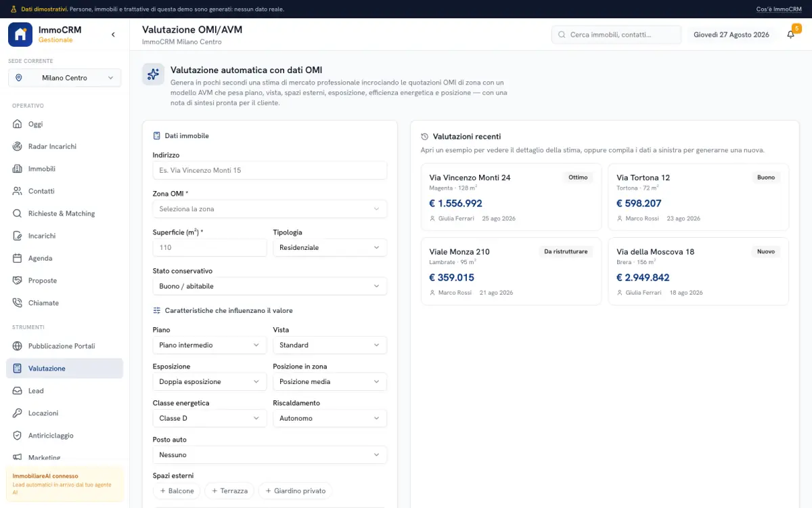
Task: Go to Oggi in the sidebar
Action: tap(65, 124)
